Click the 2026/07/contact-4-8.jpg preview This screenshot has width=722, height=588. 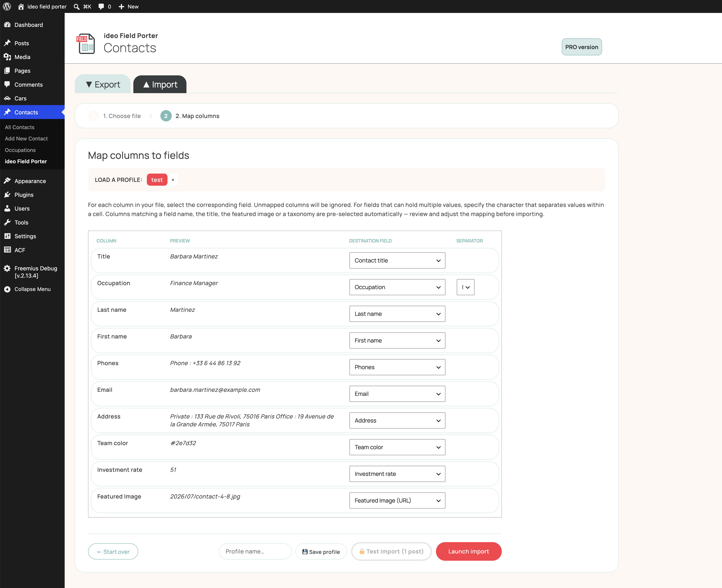coord(205,496)
